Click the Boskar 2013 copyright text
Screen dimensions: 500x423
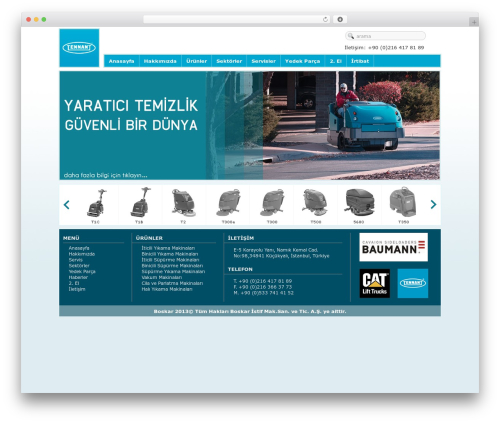click(250, 311)
